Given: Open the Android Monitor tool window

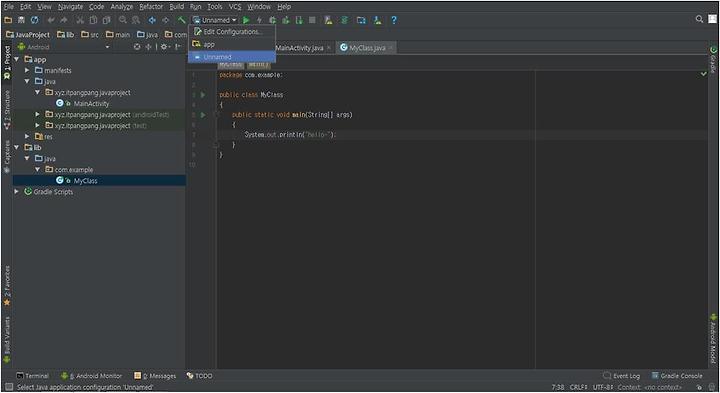Looking at the screenshot, I should tap(91, 376).
